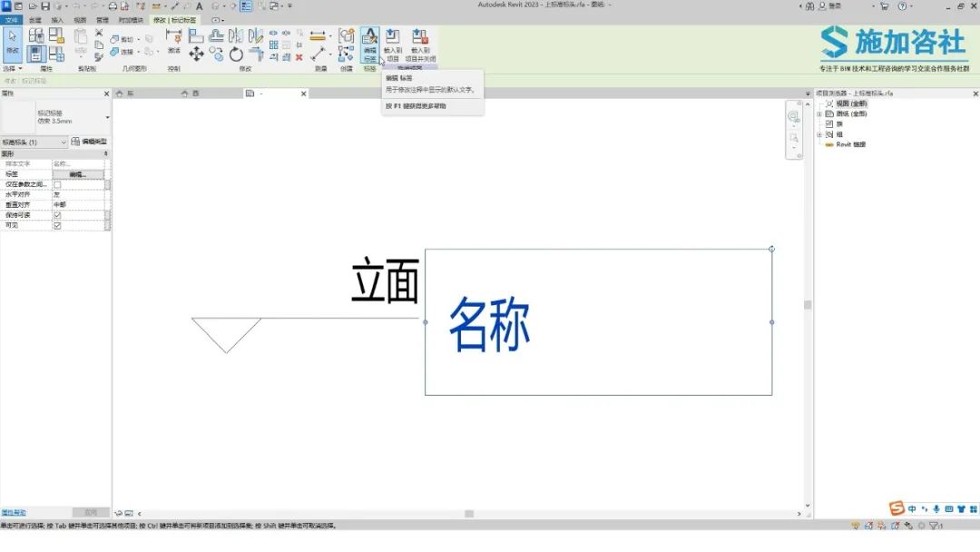Select the Trim/Extend to Corner tool
This screenshot has height=552, width=980.
point(256,54)
